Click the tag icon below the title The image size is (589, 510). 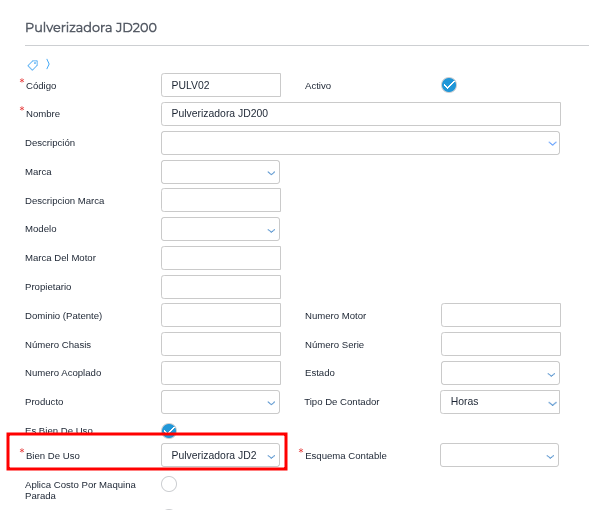[x=33, y=65]
